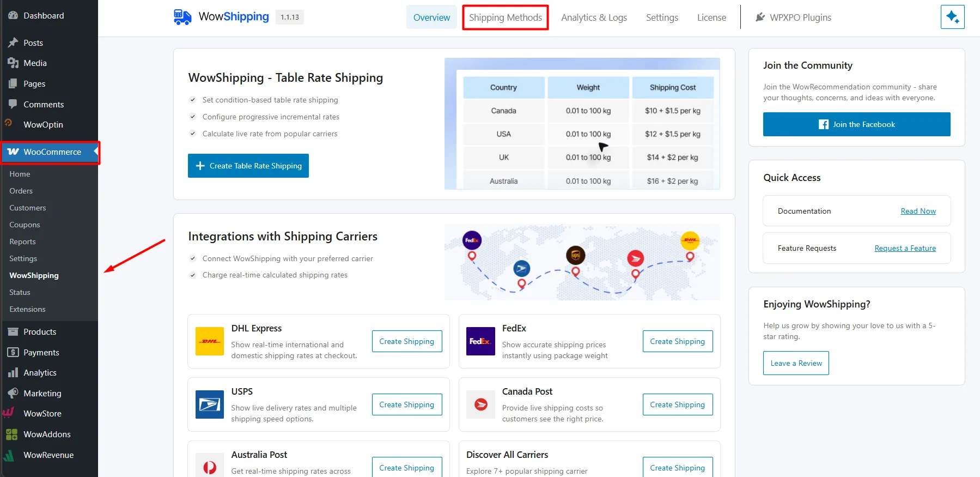Click the WowAddons grid icon

(x=11, y=434)
